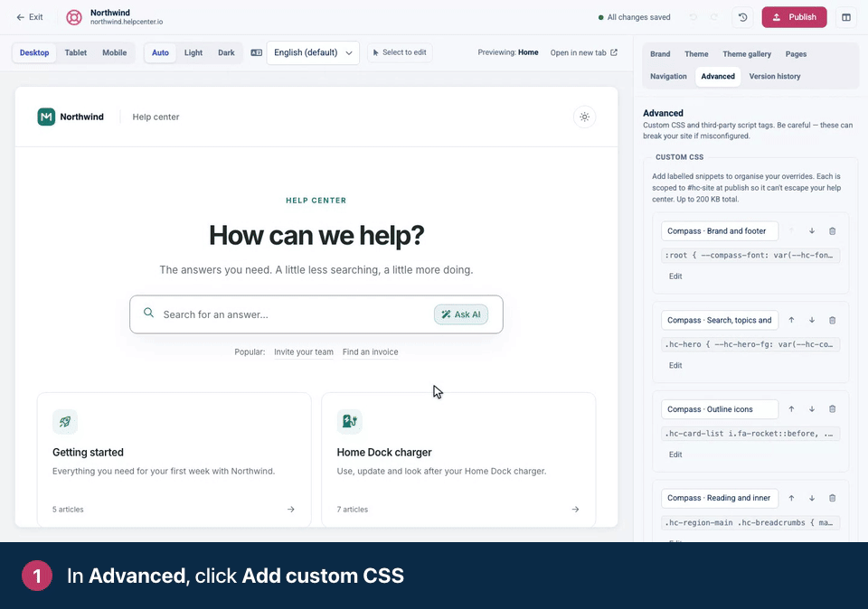The width and height of the screenshot is (868, 609).
Task: Click the Northwind green logo in preview
Action: tap(46, 117)
